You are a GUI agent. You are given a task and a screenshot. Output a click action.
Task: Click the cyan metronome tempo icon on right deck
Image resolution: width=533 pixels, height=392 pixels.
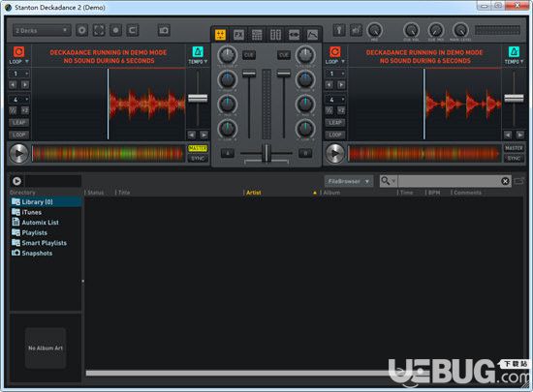[514, 52]
